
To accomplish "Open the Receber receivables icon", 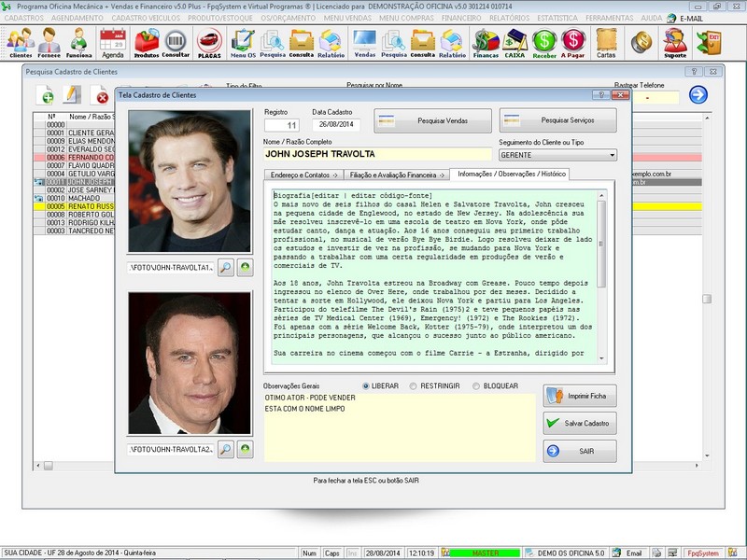I will [x=544, y=43].
